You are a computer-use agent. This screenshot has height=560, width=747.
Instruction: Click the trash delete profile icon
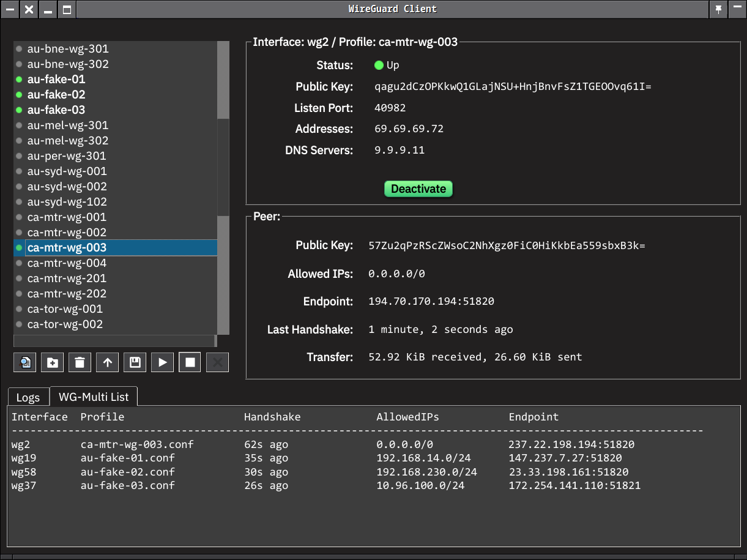coord(80,362)
